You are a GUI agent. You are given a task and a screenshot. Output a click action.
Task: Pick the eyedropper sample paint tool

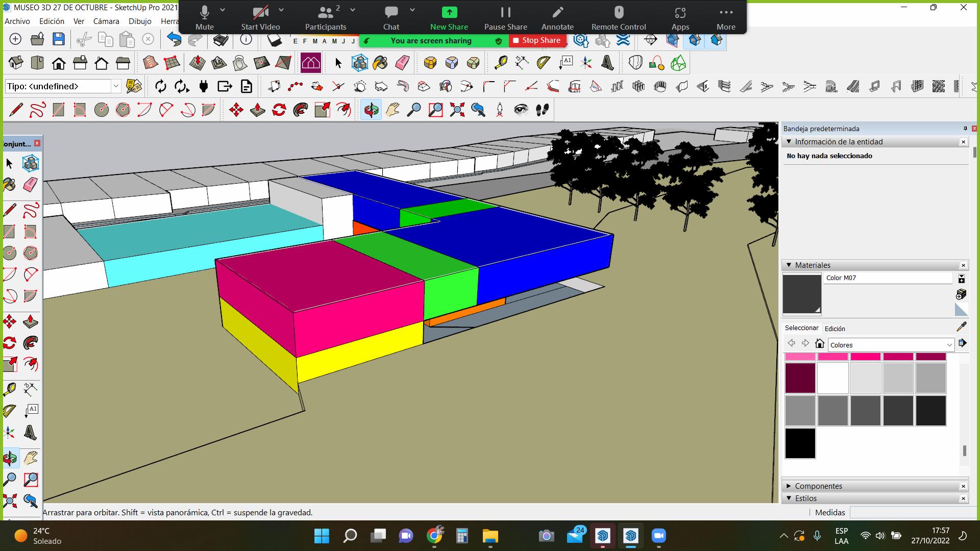961,327
